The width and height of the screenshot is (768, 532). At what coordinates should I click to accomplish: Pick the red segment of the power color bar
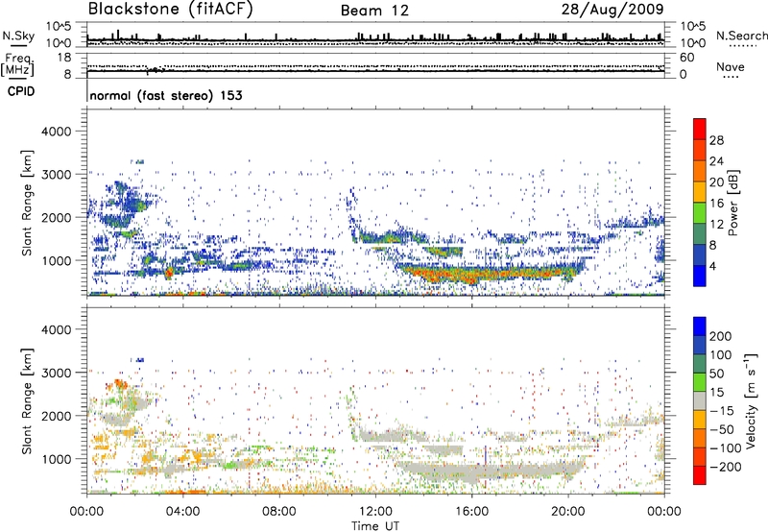click(x=700, y=129)
